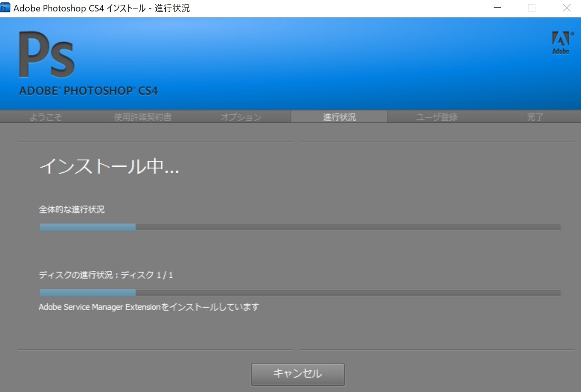This screenshot has height=392, width=581.
Task: Select the 完了 step tab
Action: [x=535, y=117]
